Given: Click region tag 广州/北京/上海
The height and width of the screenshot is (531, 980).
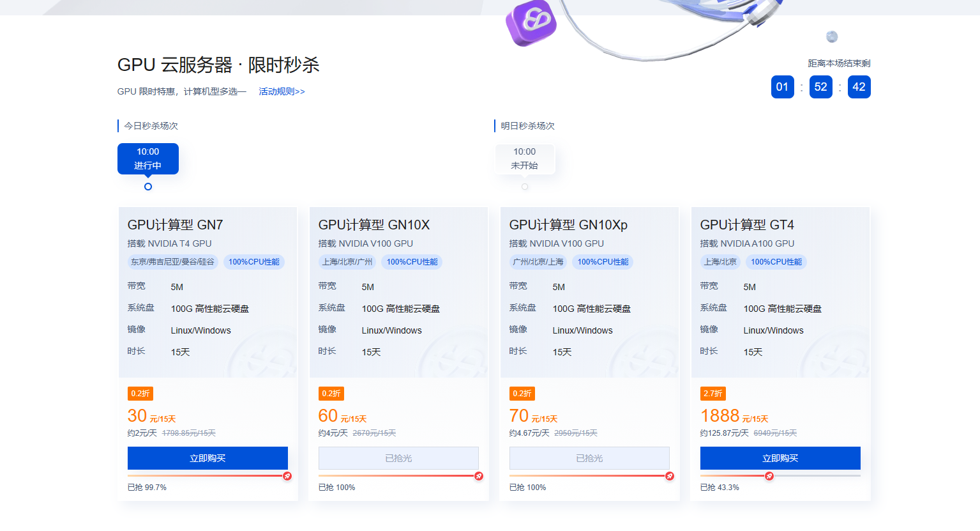Looking at the screenshot, I should (538, 262).
